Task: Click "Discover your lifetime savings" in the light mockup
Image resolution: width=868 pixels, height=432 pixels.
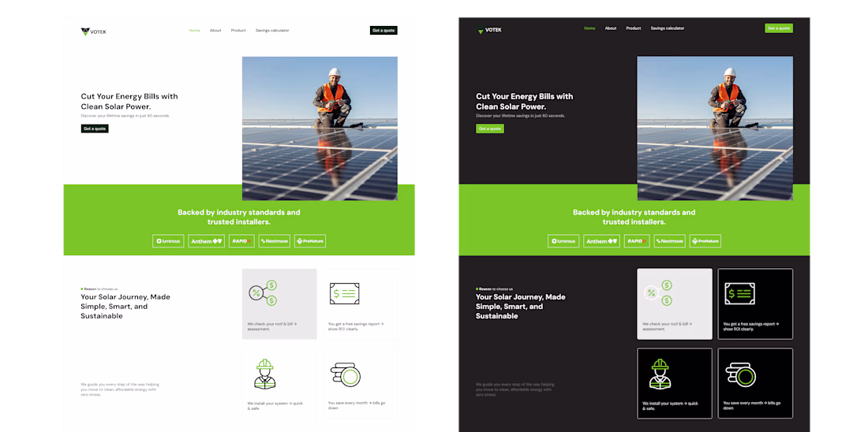Action: click(125, 116)
